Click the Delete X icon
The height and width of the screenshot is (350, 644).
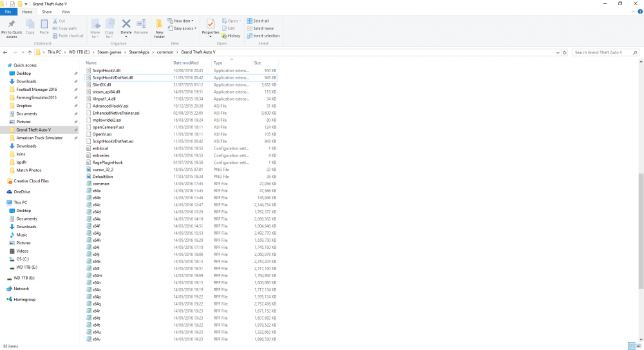(126, 24)
